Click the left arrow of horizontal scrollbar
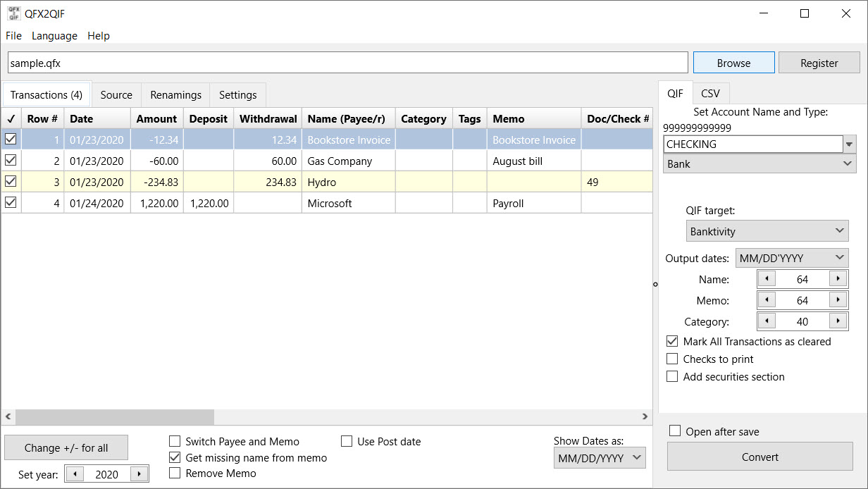This screenshot has width=868, height=489. pyautogui.click(x=8, y=416)
